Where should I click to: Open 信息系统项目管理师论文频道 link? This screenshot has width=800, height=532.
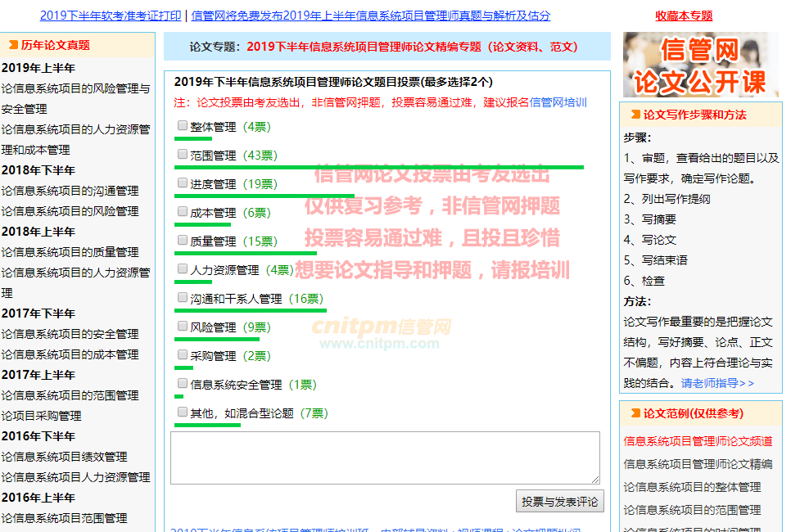(698, 441)
